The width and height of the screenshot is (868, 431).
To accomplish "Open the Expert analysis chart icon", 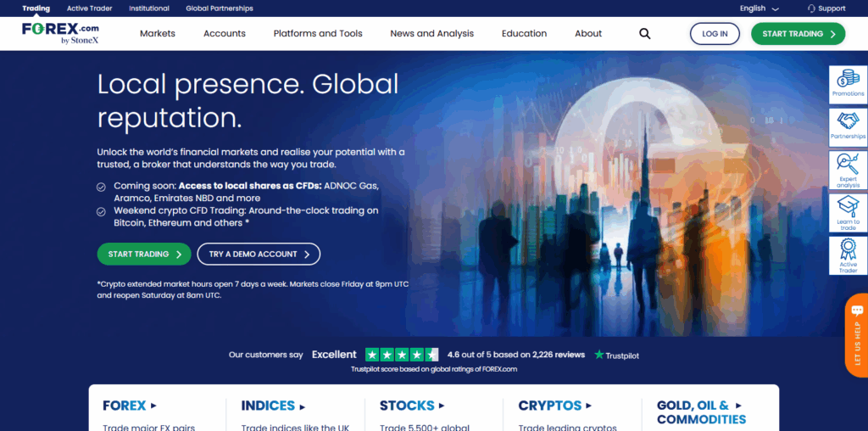I will click(848, 164).
